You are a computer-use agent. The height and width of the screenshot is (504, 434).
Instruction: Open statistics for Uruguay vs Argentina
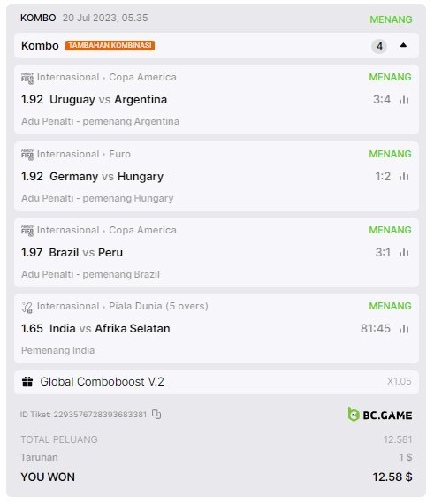coord(404,100)
